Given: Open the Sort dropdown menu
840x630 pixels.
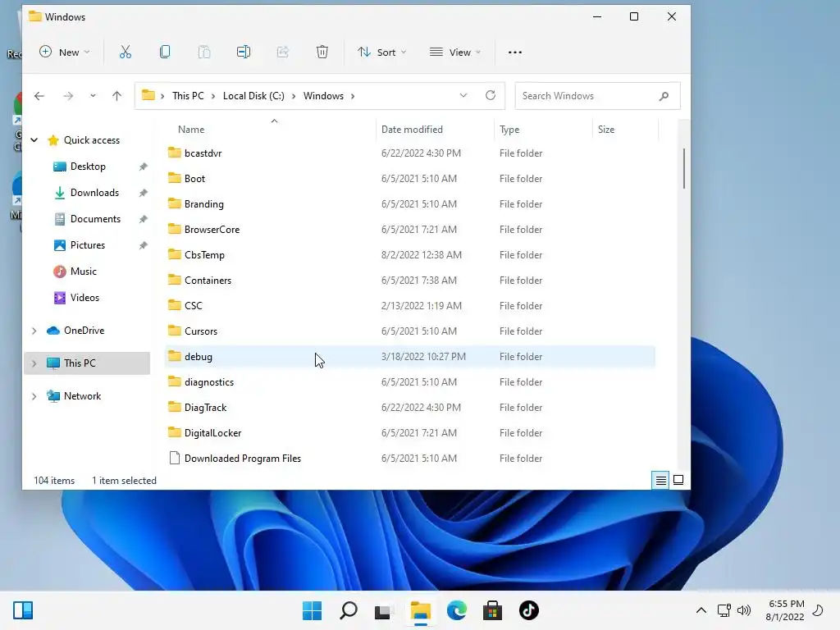Looking at the screenshot, I should tap(382, 52).
